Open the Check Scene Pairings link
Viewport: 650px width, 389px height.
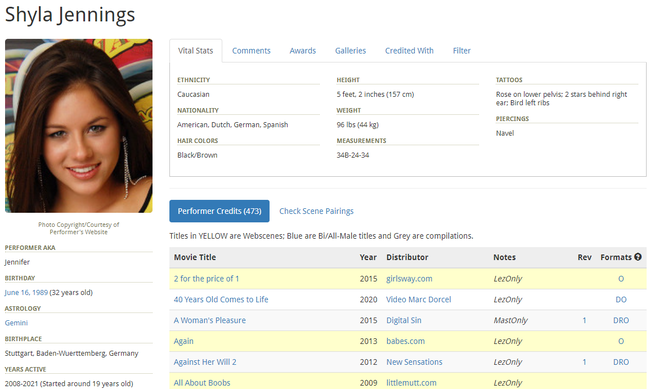[x=316, y=211]
